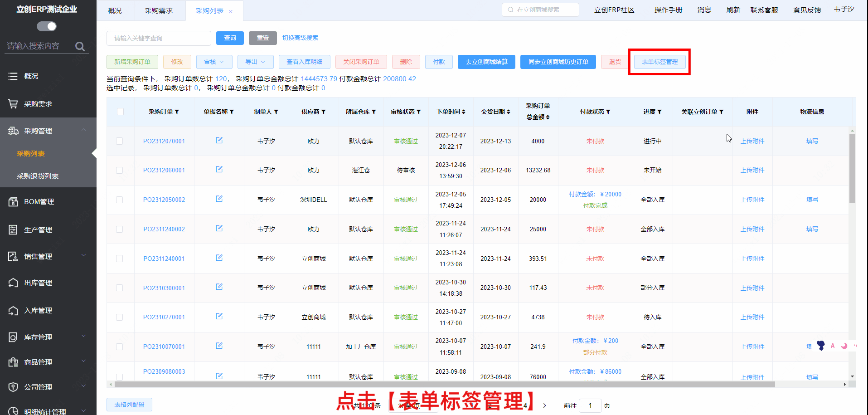Edit name icon for PO2312050002
Viewport: 868px width, 415px height.
coord(219,199)
